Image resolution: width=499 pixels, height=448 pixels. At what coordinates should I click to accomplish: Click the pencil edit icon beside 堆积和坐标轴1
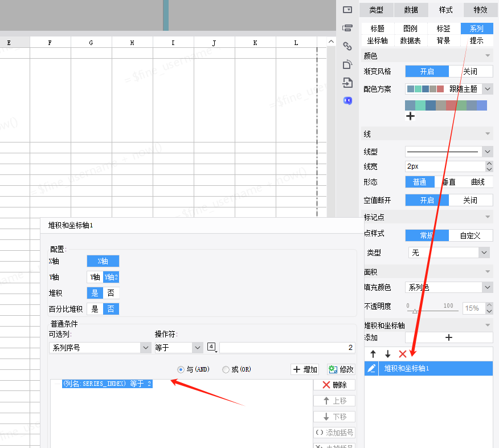(x=371, y=369)
